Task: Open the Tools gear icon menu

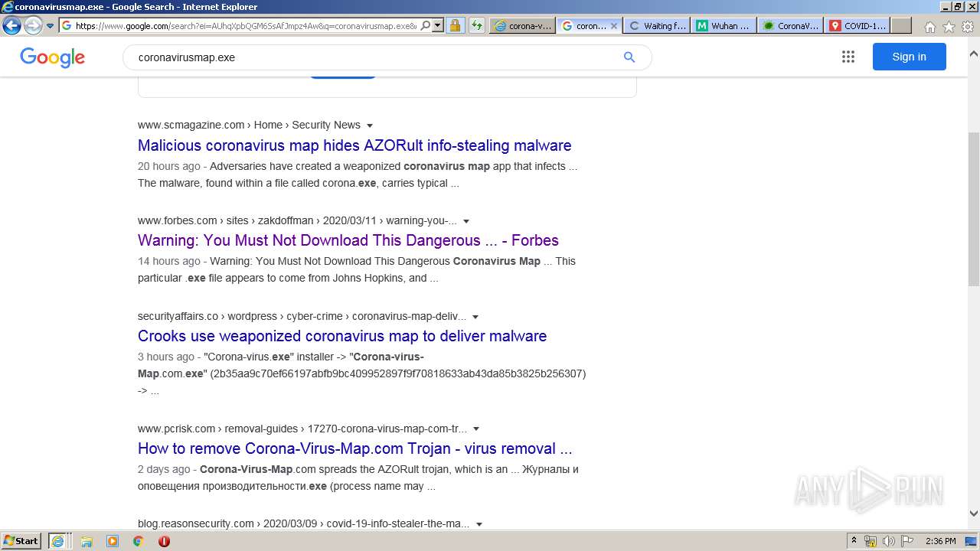Action: click(968, 27)
